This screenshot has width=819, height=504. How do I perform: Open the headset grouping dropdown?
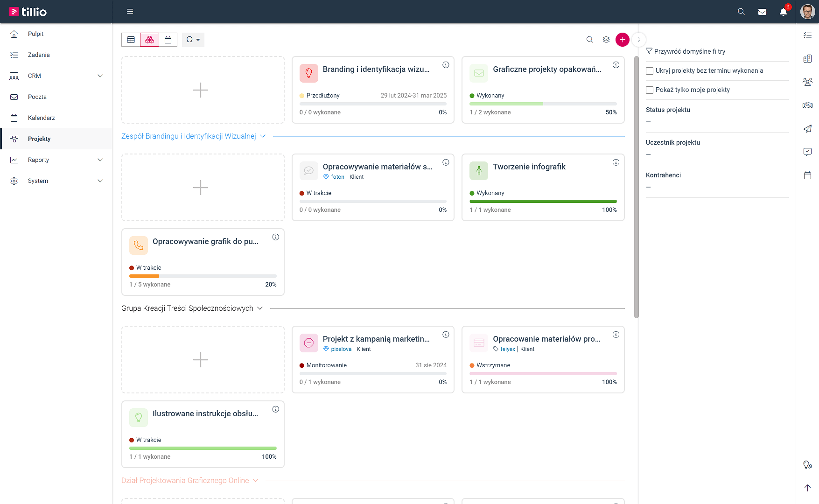click(x=193, y=40)
